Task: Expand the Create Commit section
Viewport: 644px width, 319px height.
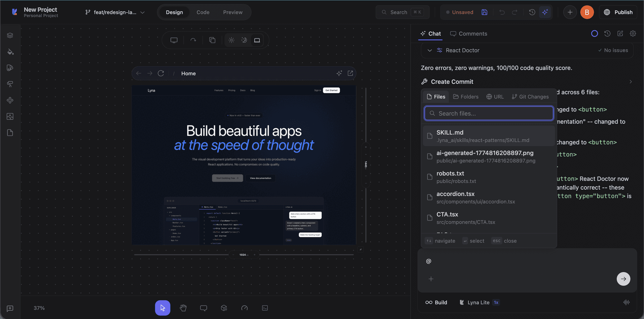Action: (630, 82)
